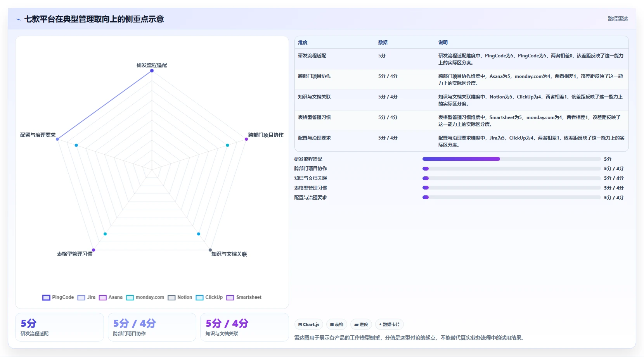Screen dimensions: 644x357
Task: Toggle Jira legend swatch
Action: click(x=81, y=298)
